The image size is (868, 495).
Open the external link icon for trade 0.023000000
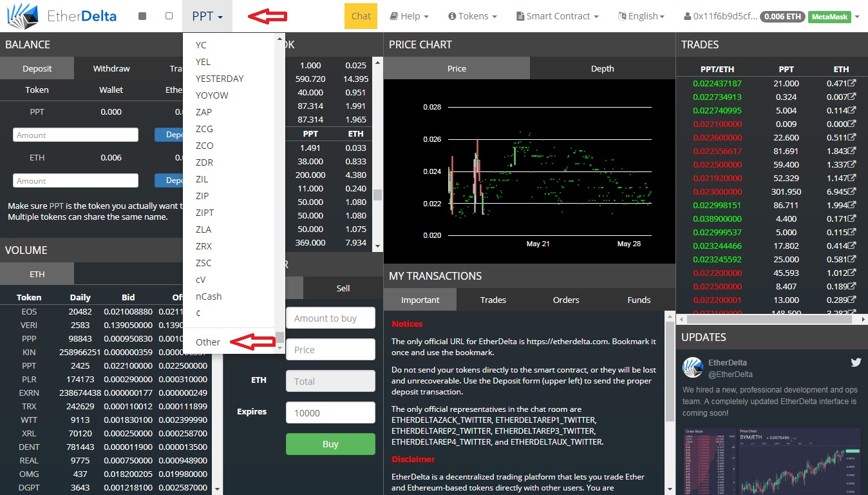(x=852, y=191)
